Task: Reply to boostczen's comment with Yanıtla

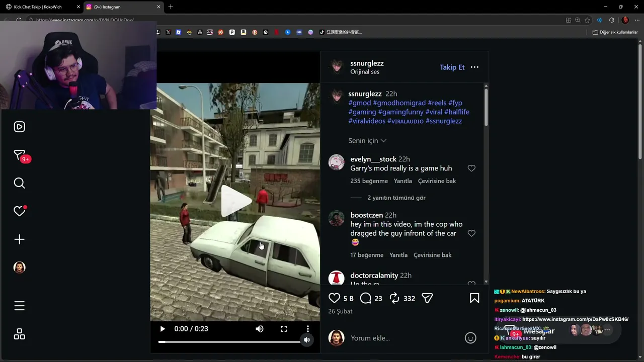Action: pyautogui.click(x=398, y=255)
